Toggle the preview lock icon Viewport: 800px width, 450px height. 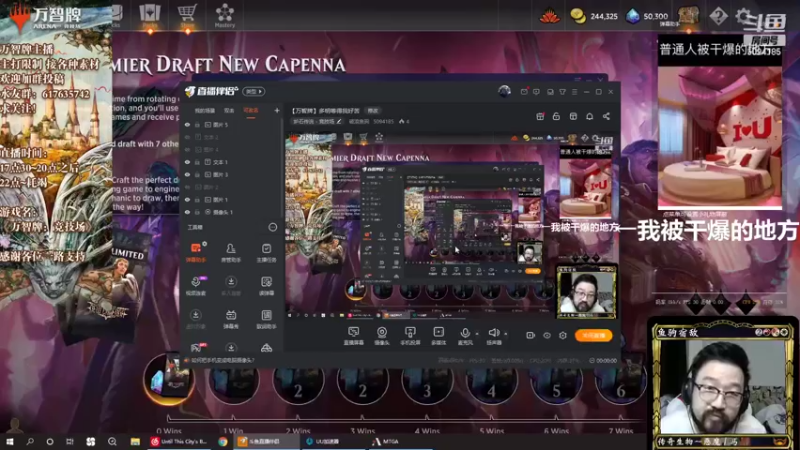(556, 116)
